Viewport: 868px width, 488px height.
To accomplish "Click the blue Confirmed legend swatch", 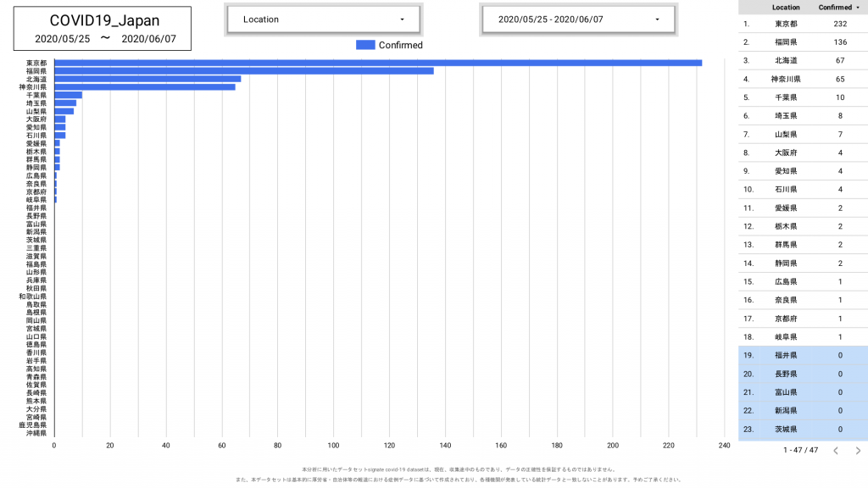I will 365,45.
